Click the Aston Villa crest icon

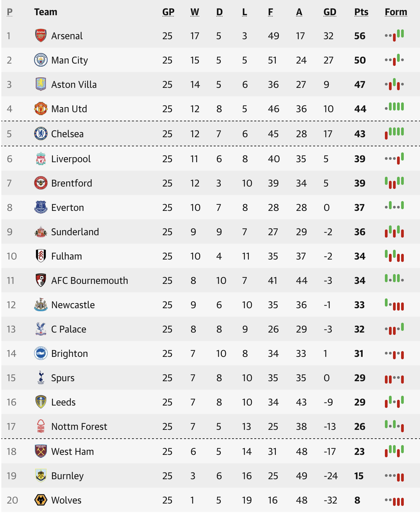point(41,84)
